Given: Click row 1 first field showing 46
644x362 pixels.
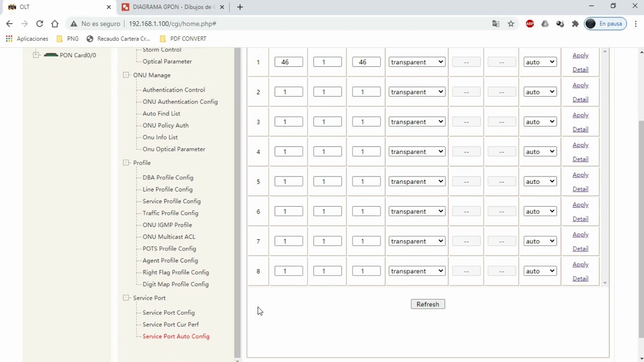Looking at the screenshot, I should [x=289, y=62].
